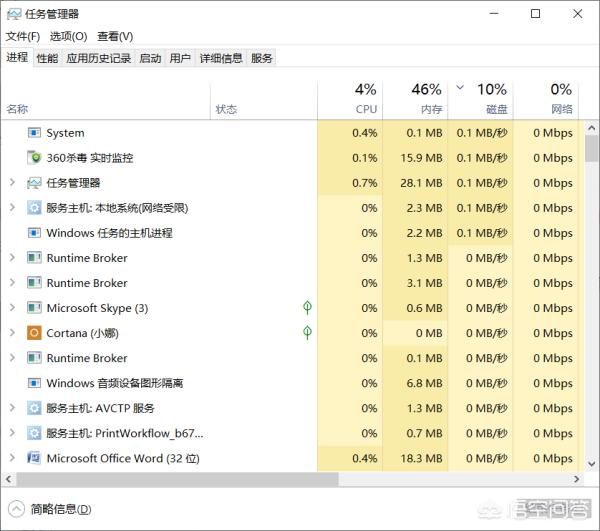Expand the 任务管理器 process group

pyautogui.click(x=12, y=183)
